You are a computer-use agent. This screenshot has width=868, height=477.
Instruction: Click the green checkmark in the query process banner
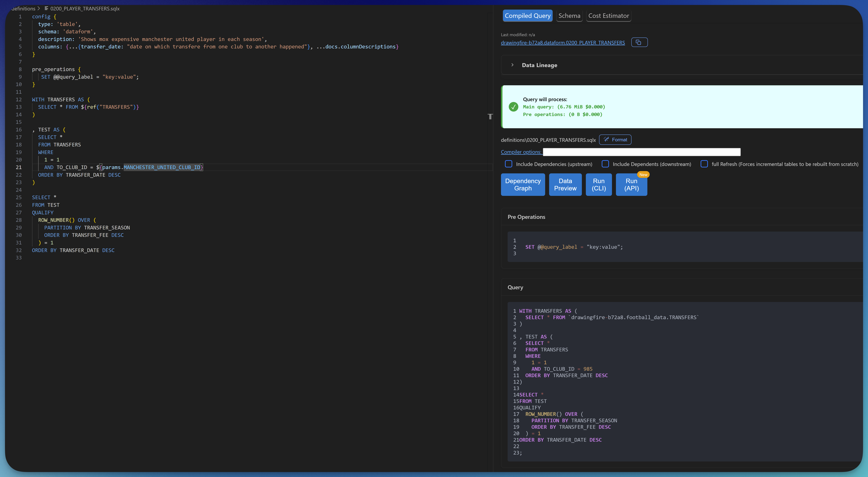[513, 107]
